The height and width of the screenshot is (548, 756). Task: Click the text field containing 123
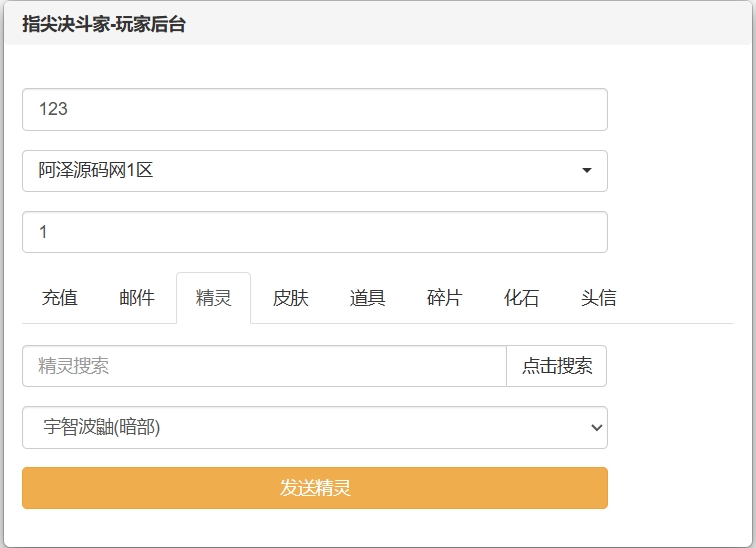click(314, 110)
